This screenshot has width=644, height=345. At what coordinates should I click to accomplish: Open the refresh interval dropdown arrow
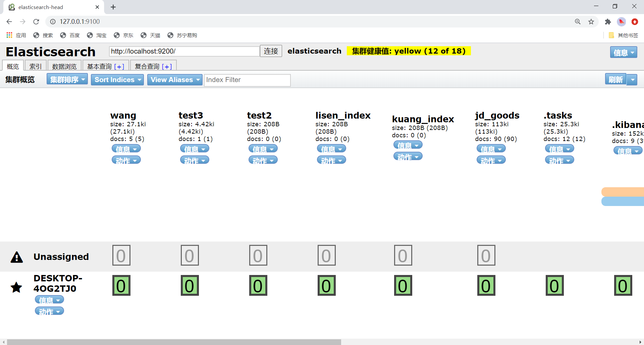point(632,80)
